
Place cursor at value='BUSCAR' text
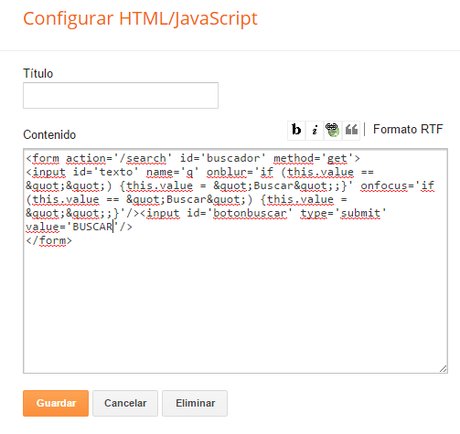click(73, 227)
